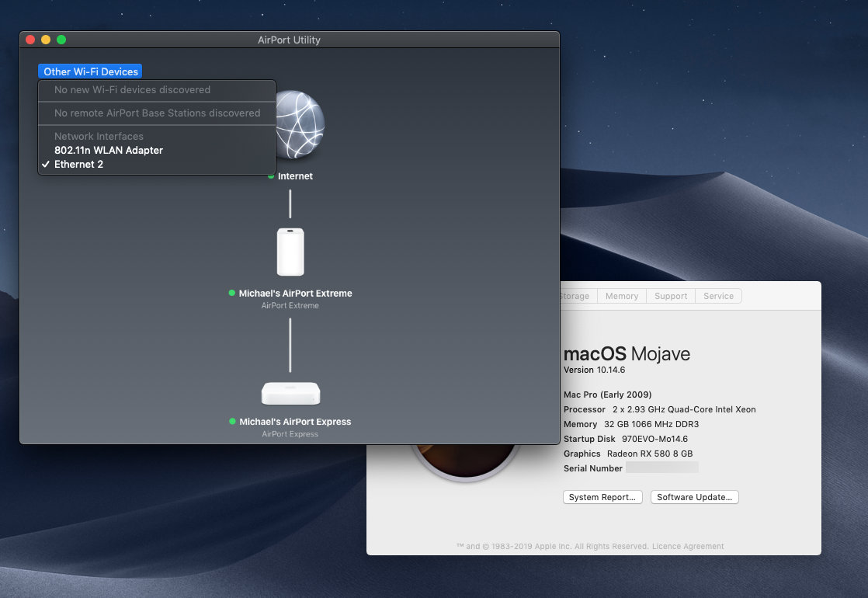Click the Internet label text
The width and height of the screenshot is (868, 598).
295,176
